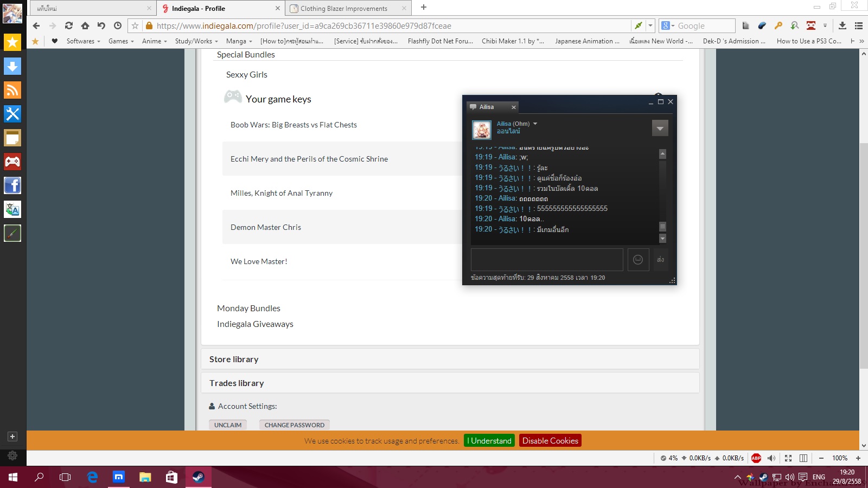Image resolution: width=868 pixels, height=488 pixels.
Task: Click the UNCLAIM account button
Action: [x=228, y=425]
